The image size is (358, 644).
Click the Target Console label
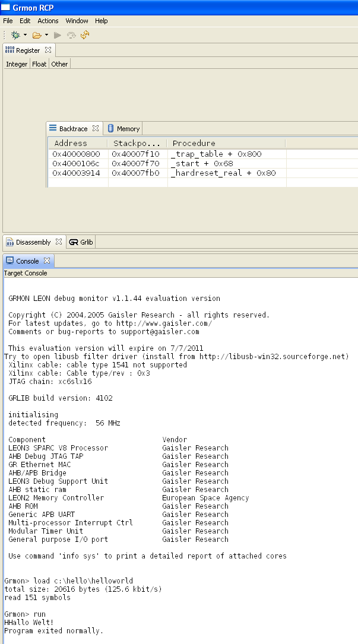coord(26,273)
